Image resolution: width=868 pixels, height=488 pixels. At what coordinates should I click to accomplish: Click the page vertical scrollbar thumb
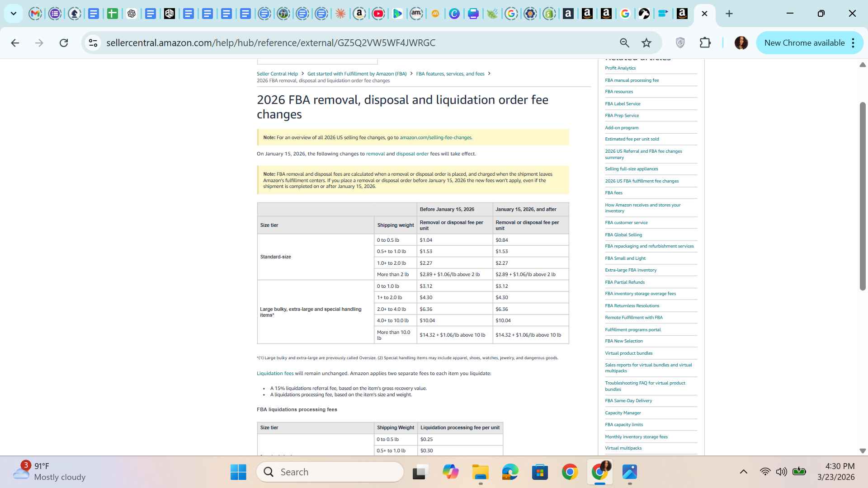point(863,196)
